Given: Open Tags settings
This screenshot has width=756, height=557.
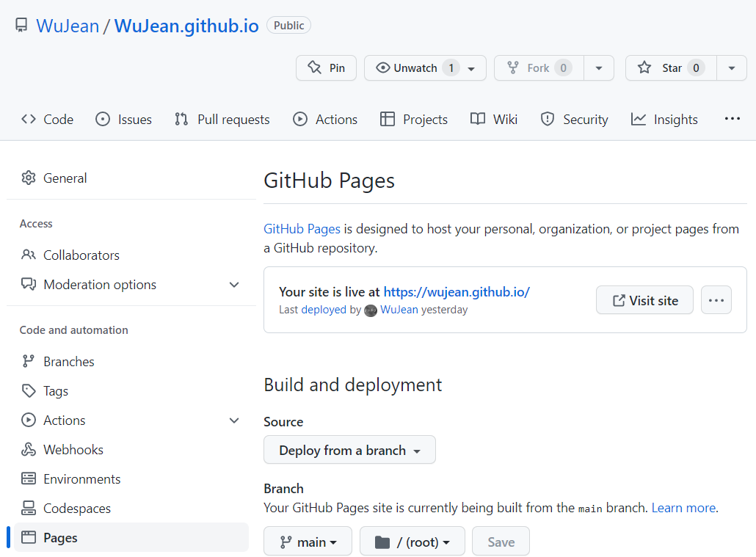Looking at the screenshot, I should pos(131,391).
